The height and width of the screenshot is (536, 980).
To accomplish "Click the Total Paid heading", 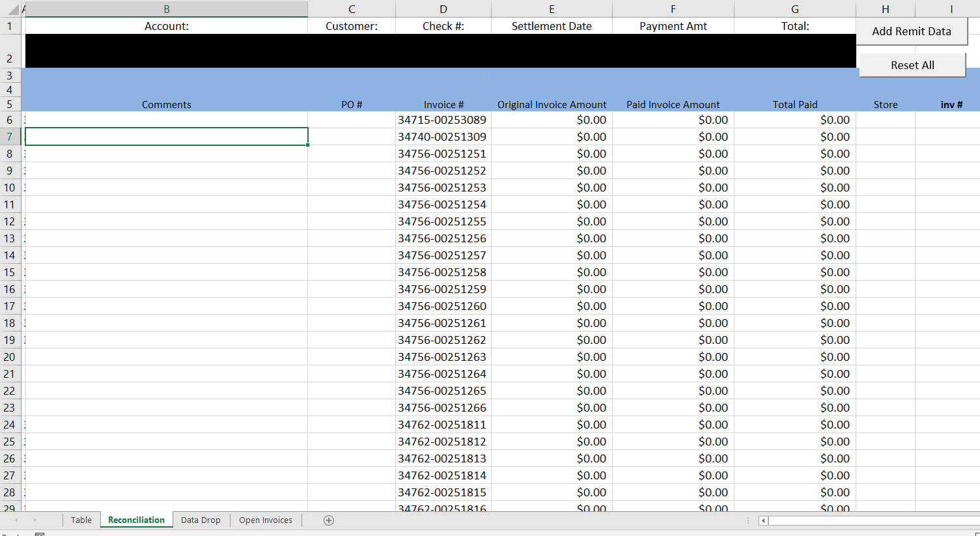I will point(795,104).
